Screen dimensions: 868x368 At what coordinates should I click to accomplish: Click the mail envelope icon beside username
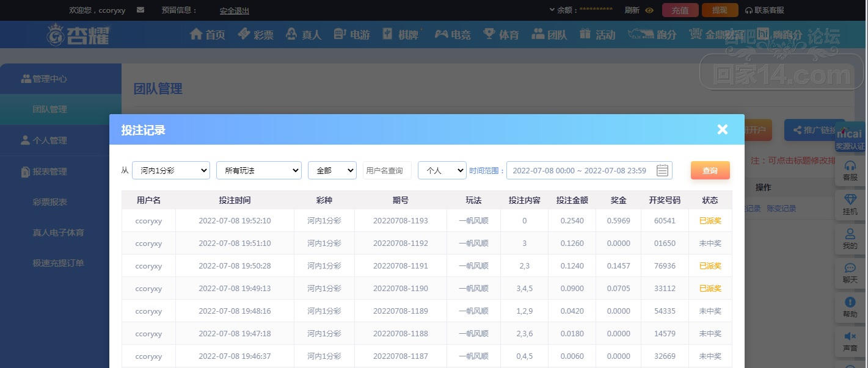point(140,10)
